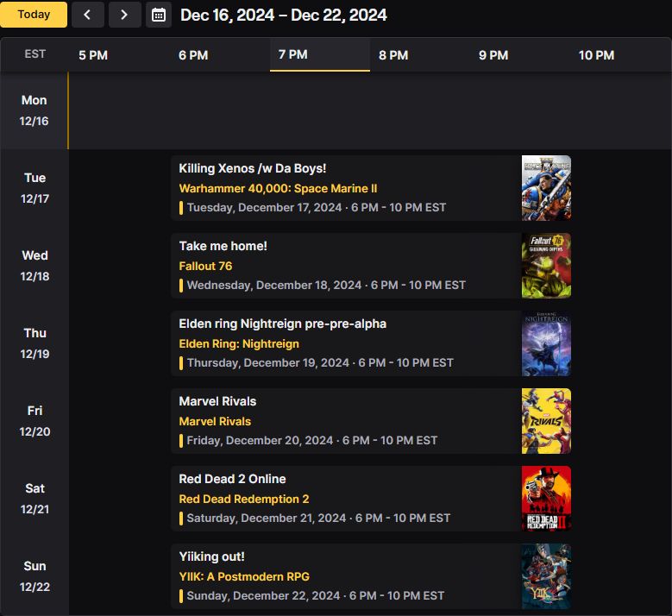Click the date range heading Dec 16 – Dec 22

pyautogui.click(x=283, y=15)
